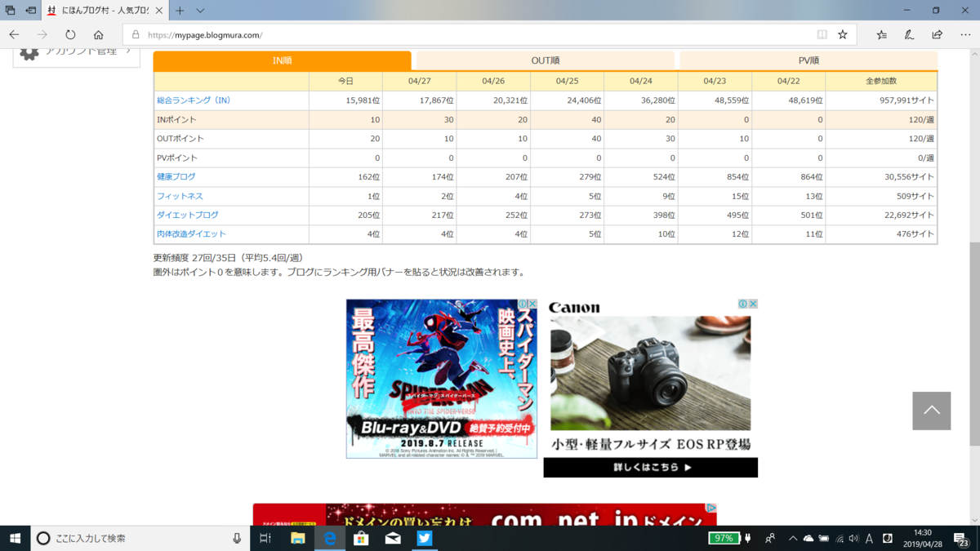Image resolution: width=980 pixels, height=551 pixels.
Task: Open Task View from the taskbar
Action: coord(265,538)
